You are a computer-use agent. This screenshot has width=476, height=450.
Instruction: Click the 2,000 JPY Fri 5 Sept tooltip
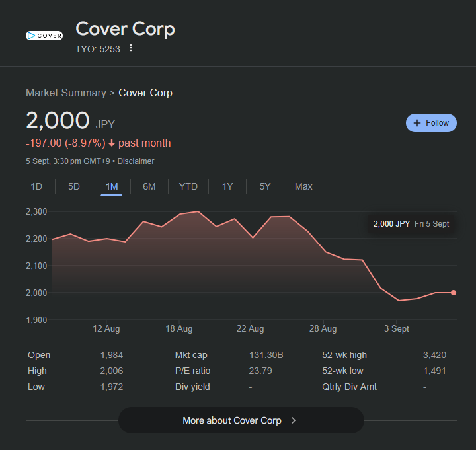(411, 224)
